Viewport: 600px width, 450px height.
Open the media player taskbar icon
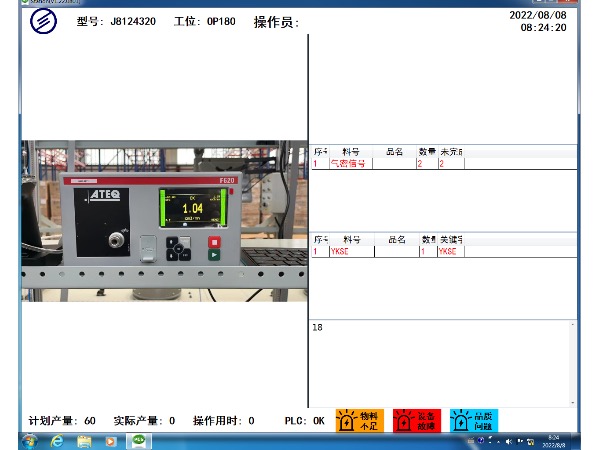pyautogui.click(x=110, y=440)
